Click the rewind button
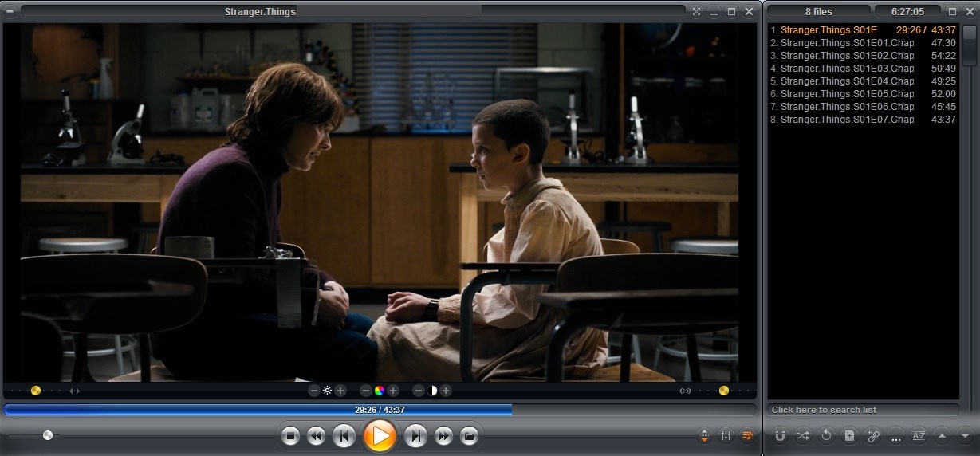 point(316,436)
